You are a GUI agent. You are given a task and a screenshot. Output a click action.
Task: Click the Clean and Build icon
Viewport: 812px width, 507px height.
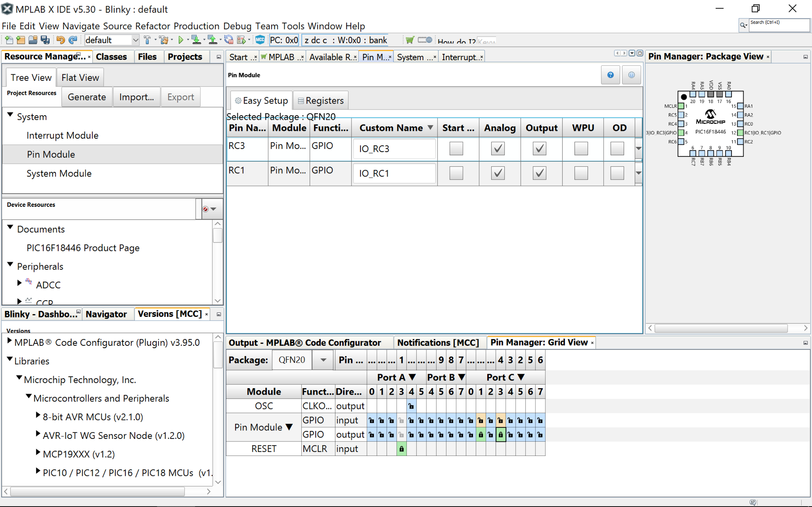click(164, 40)
